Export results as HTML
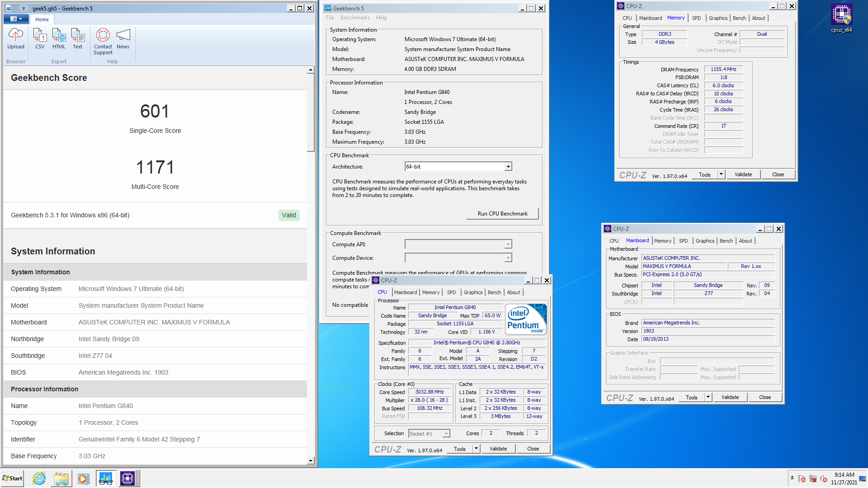 point(59,39)
